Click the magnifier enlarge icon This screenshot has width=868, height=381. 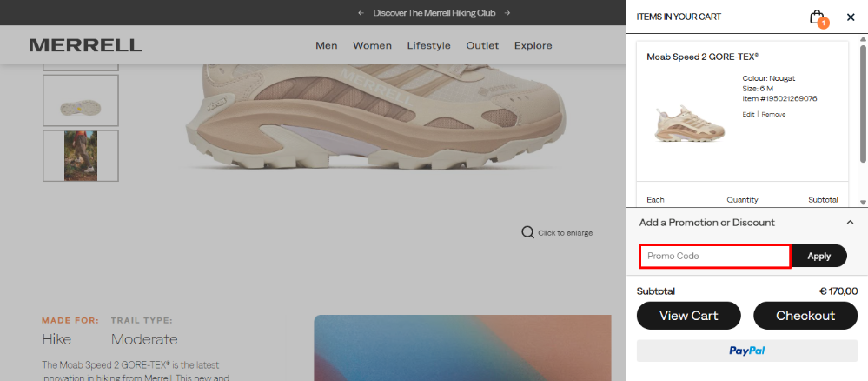(x=527, y=231)
